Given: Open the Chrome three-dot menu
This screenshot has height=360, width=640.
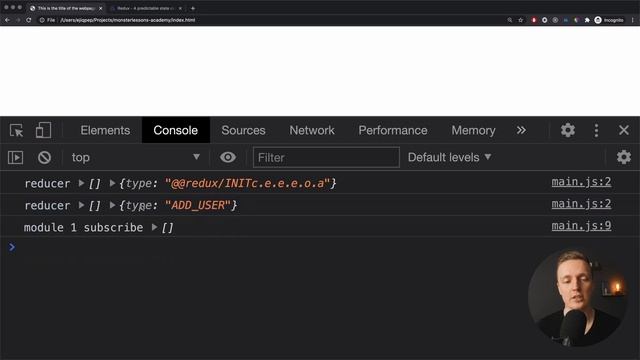Looking at the screenshot, I should 633,20.
